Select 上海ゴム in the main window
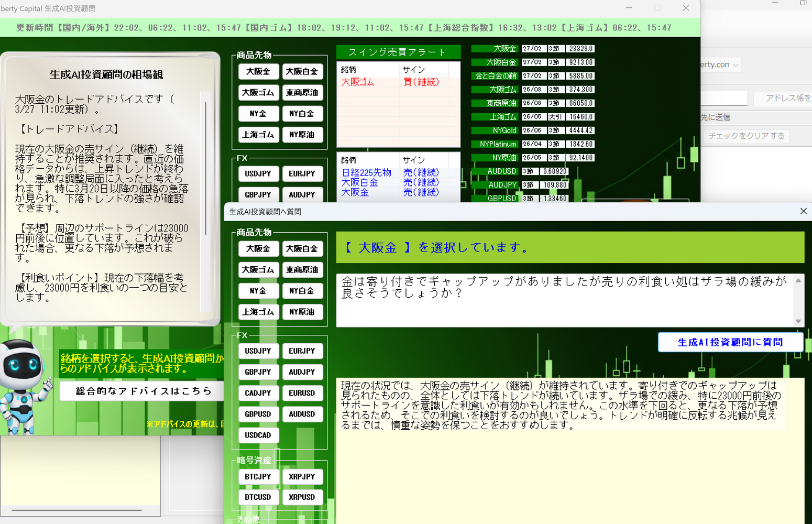Screen dimensions: 812x524 click(x=258, y=135)
